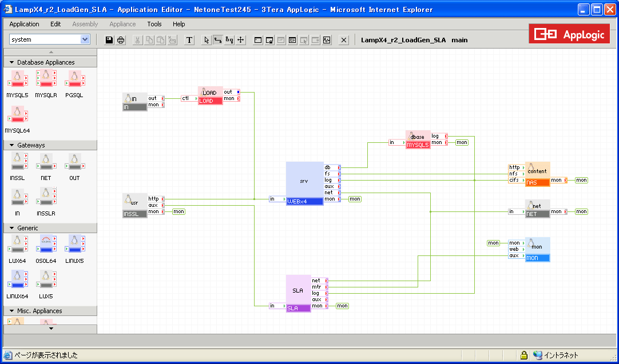Click the AppLogic logo
Screen dimensions: 619x364
[569, 35]
